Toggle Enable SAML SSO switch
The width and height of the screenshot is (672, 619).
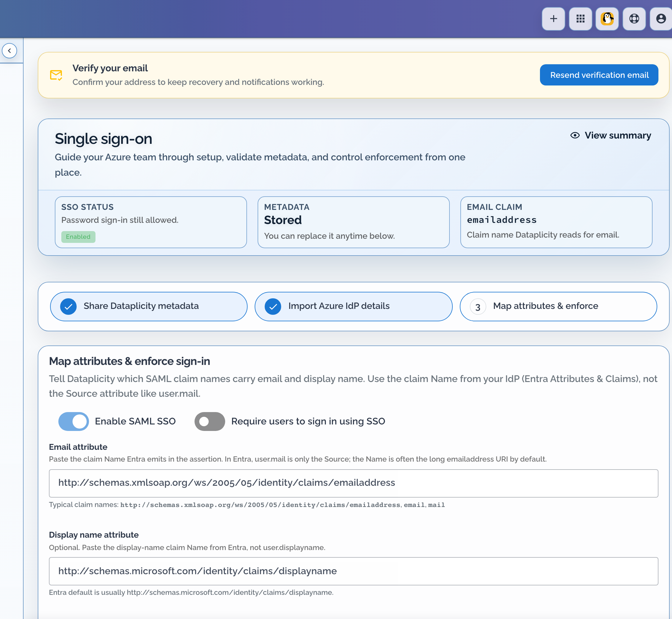click(74, 422)
